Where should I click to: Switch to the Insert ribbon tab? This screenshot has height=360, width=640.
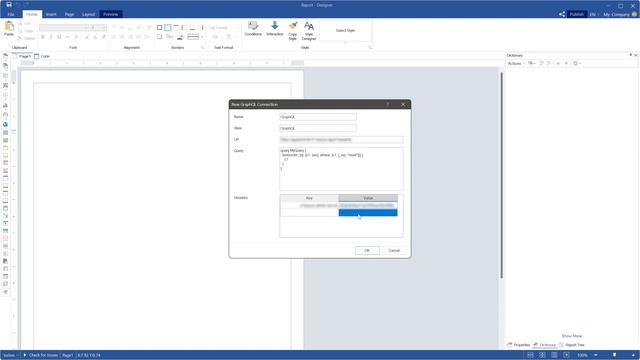click(x=51, y=14)
